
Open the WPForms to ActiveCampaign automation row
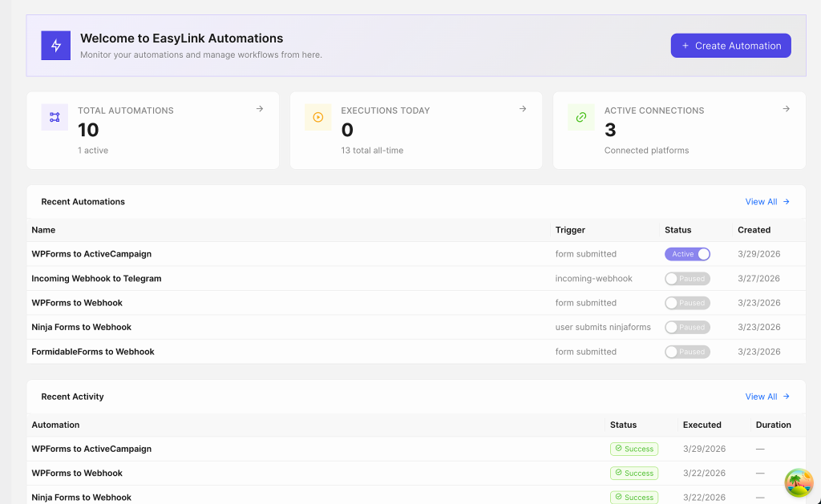point(91,254)
